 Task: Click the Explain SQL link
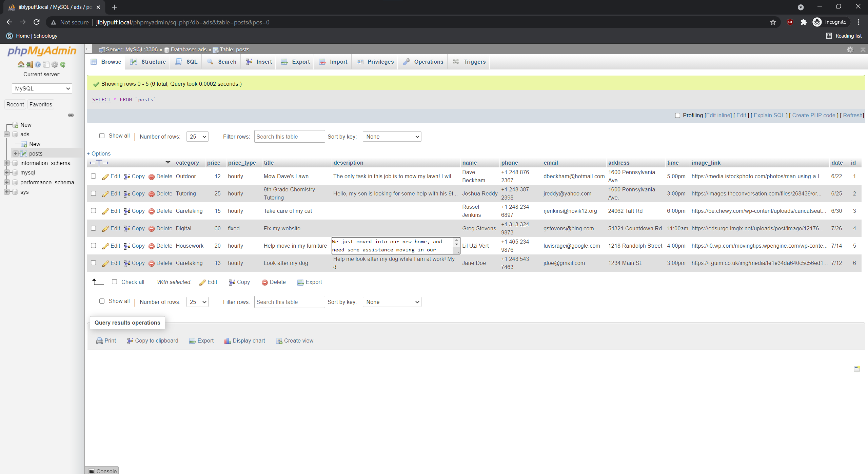point(769,116)
